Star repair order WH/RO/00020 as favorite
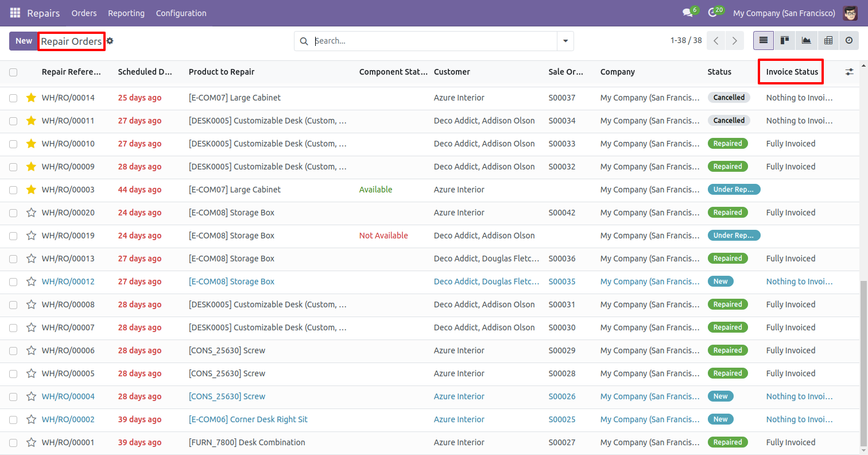Image resolution: width=868 pixels, height=455 pixels. tap(31, 213)
